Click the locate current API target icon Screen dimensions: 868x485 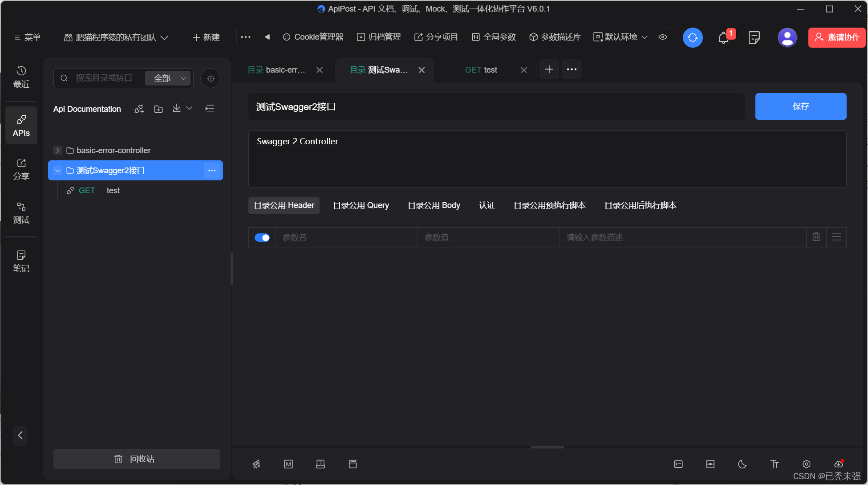click(211, 78)
